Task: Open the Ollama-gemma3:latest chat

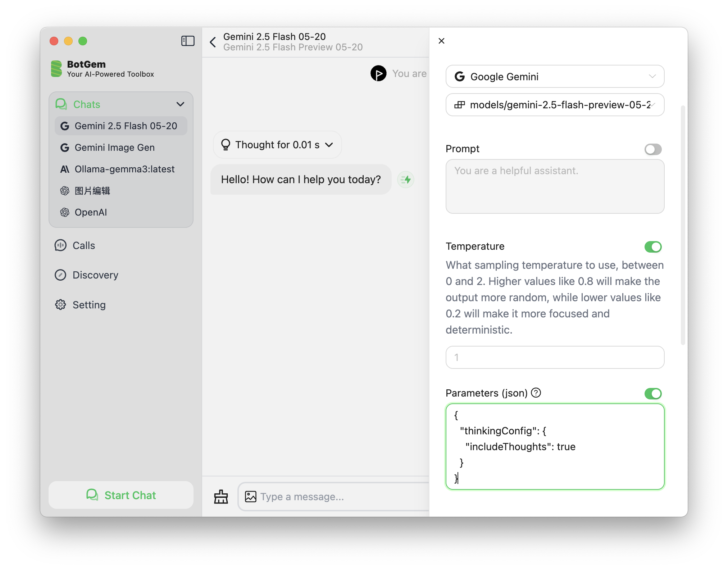Action: pyautogui.click(x=121, y=169)
